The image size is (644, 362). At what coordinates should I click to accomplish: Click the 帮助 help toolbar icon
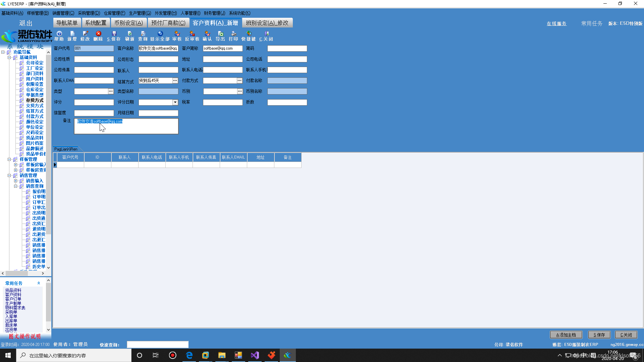tap(59, 34)
